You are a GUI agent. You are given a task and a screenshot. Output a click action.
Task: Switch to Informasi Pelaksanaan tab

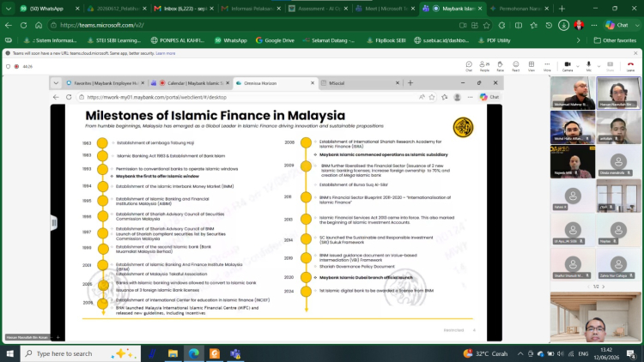pyautogui.click(x=251, y=9)
